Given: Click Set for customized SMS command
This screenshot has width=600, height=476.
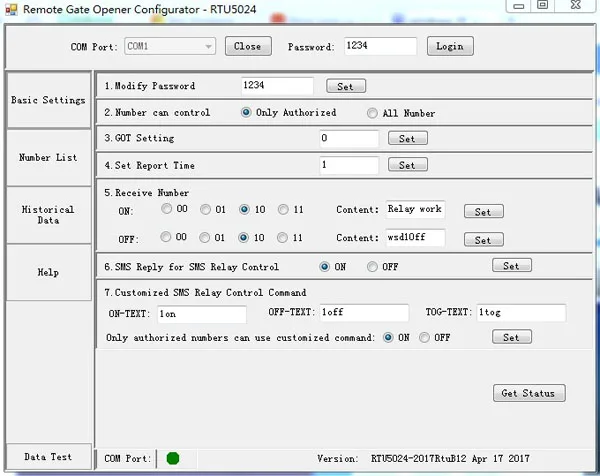Looking at the screenshot, I should point(512,337).
